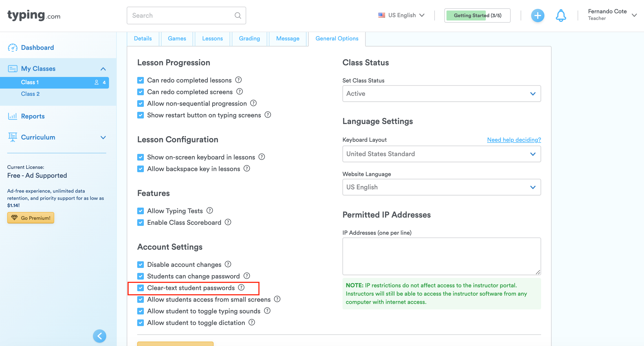This screenshot has height=346, width=644.
Task: Click the notification bell icon
Action: pos(561,16)
